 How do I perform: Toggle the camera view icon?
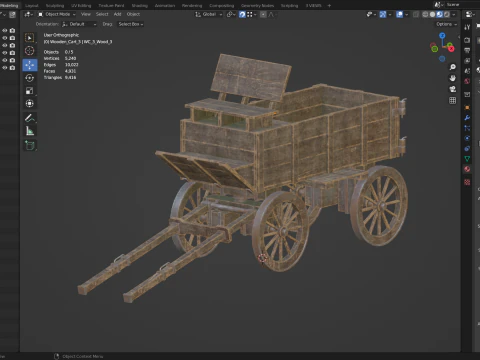click(453, 89)
